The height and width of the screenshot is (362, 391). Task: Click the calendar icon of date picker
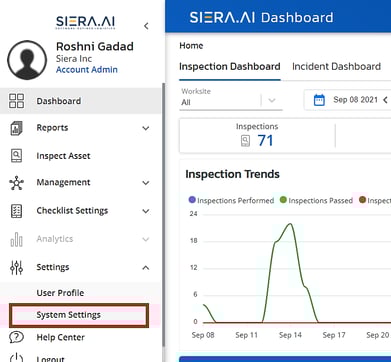click(x=319, y=100)
